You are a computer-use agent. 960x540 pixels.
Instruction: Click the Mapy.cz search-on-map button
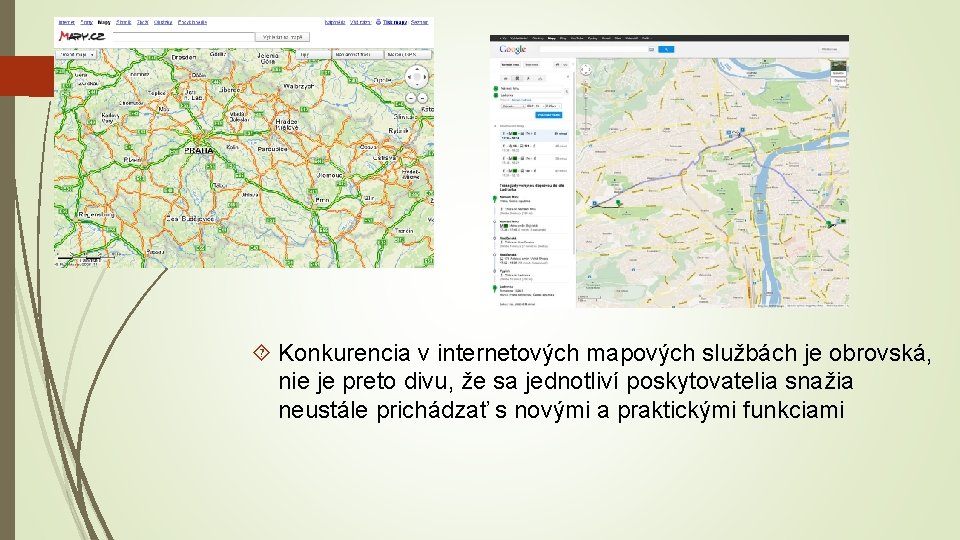point(282,37)
